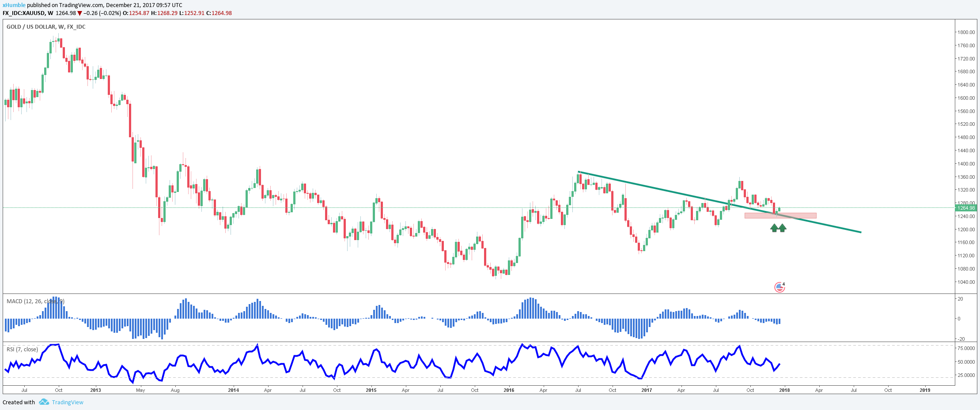Click the 1800.00 price axis label
980x410 pixels.
click(966, 32)
